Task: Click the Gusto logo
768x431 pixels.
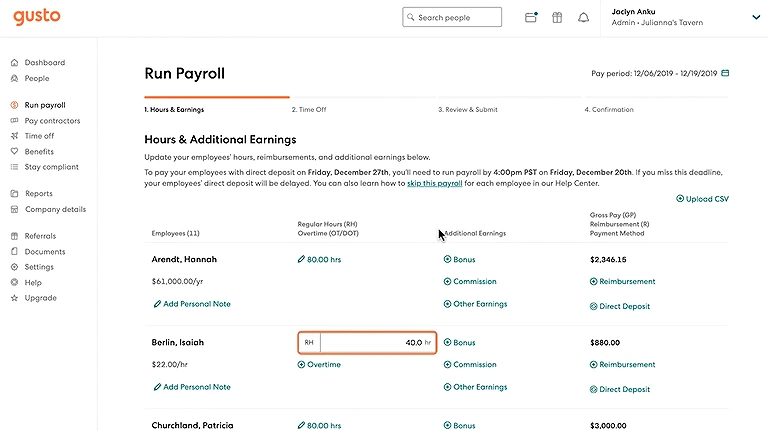Action: (x=37, y=17)
